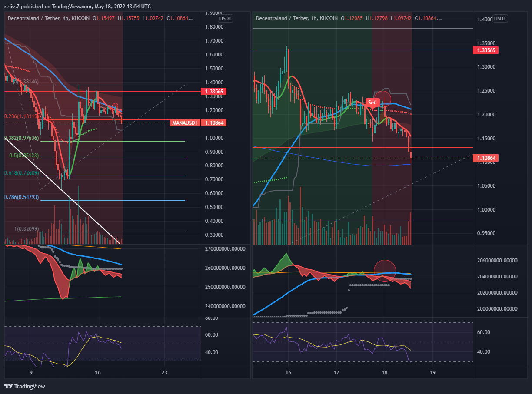Click 1.35000 on the 1h price axis
The width and height of the screenshot is (532, 394).
pyautogui.click(x=487, y=43)
